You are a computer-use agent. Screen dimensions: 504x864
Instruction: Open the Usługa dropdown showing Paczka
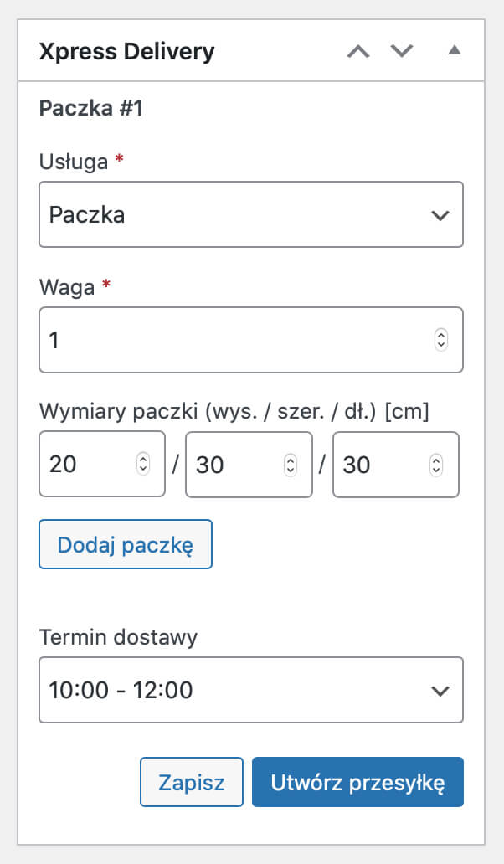click(x=251, y=214)
